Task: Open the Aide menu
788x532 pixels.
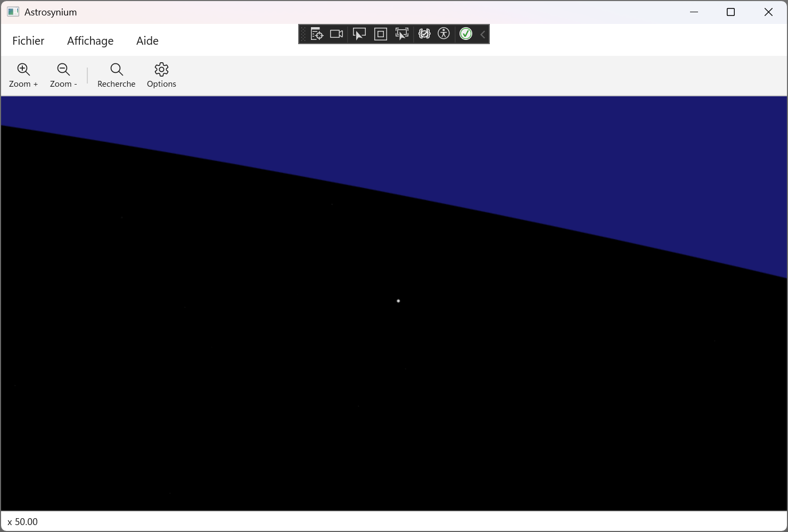Action: pos(147,41)
